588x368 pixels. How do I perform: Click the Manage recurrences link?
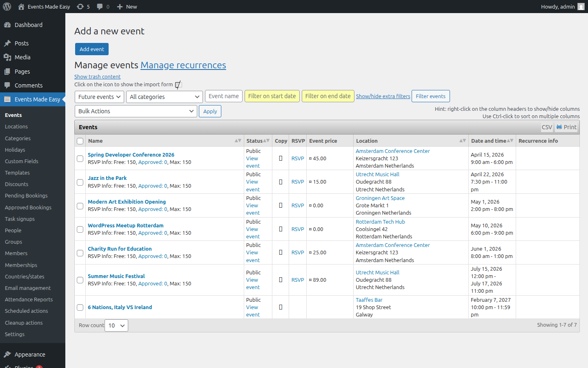[x=183, y=65]
